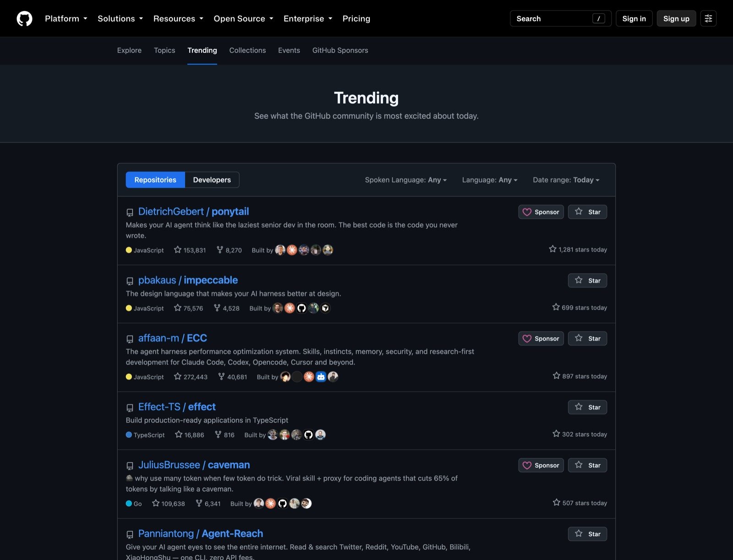Open forks 816 of effect
The width and height of the screenshot is (733, 560).
click(x=224, y=435)
